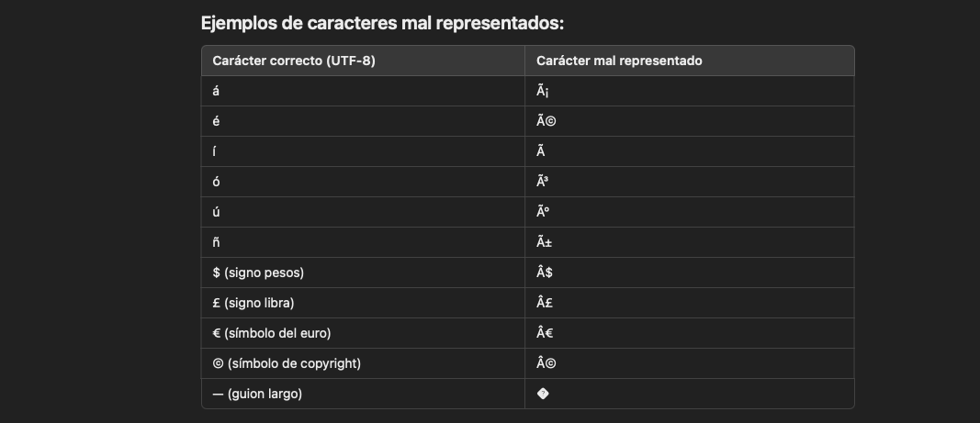Select the 'Carácter mal representado' column header
Screen dimensions: 980x423
[x=690, y=61]
